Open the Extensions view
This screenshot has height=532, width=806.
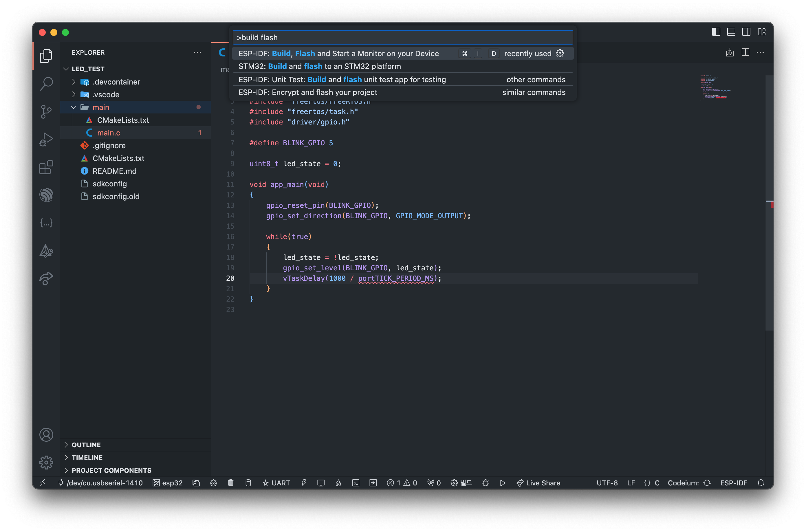click(x=46, y=167)
